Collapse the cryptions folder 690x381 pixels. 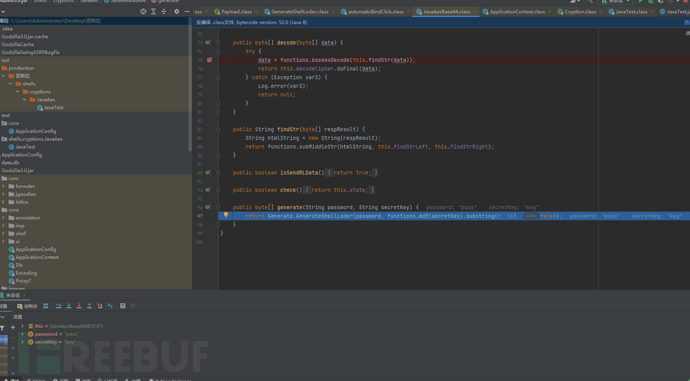18,92
